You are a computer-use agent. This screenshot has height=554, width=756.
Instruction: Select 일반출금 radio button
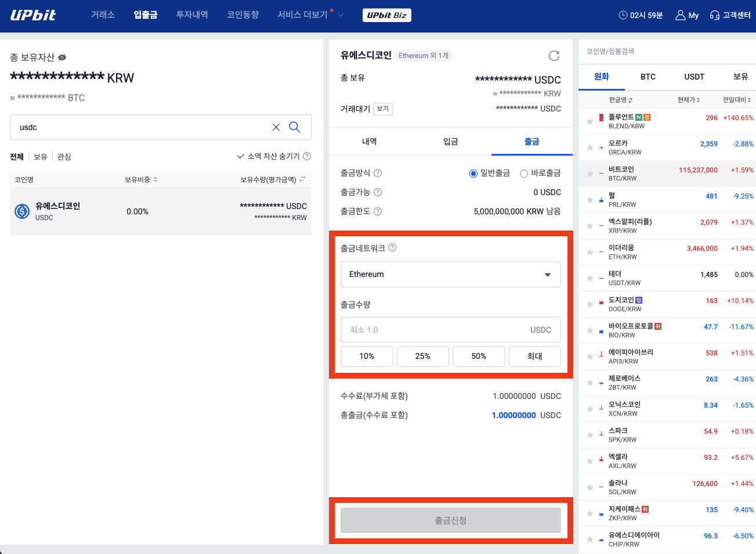pos(473,173)
